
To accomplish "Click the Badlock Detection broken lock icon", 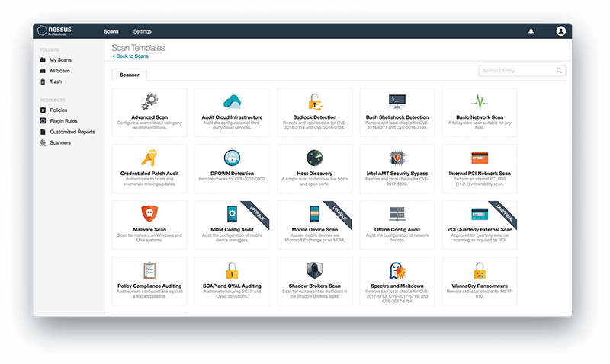I will (315, 102).
